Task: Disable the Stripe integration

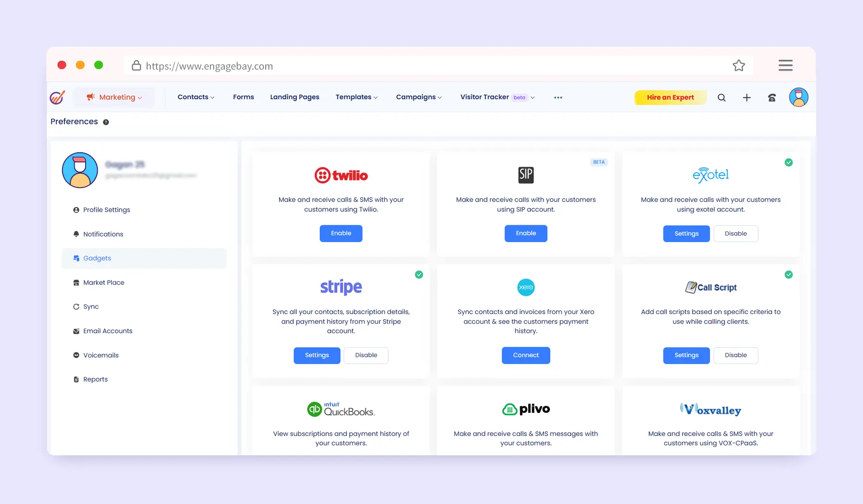Action: pos(366,355)
